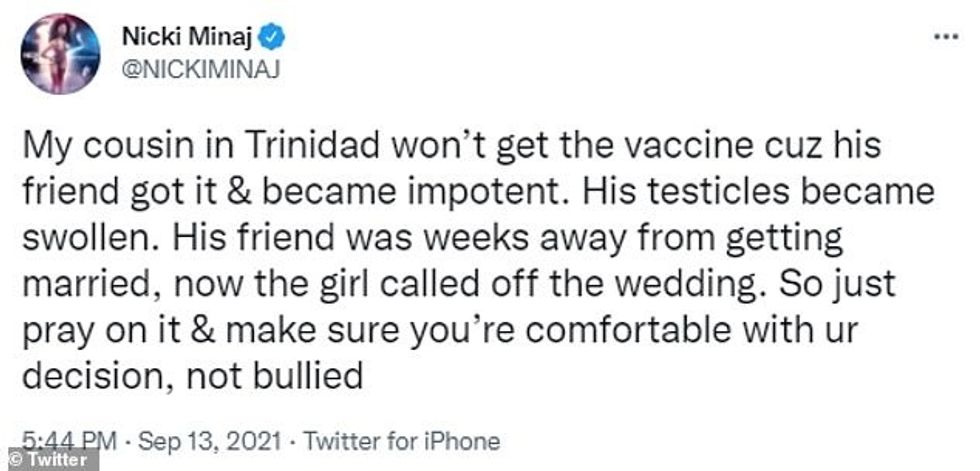Viewport: 980px width, 471px height.
Task: Click Nicki Minaj's profile avatar picture
Action: tap(60, 55)
